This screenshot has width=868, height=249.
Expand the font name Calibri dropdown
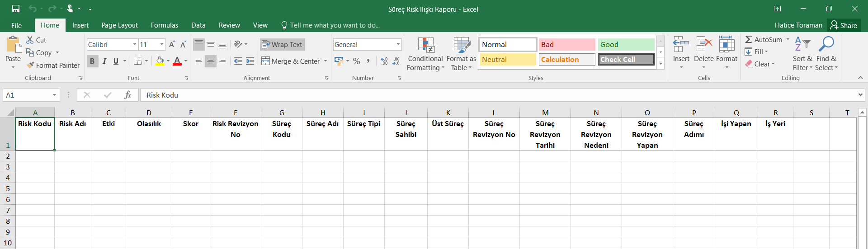(x=135, y=44)
